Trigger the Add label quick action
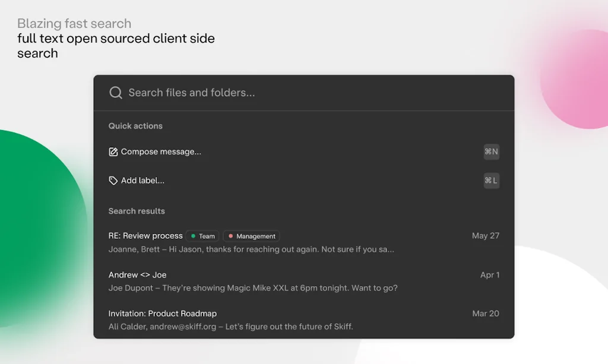Screen dimensions: 608x364 pyautogui.click(x=142, y=181)
